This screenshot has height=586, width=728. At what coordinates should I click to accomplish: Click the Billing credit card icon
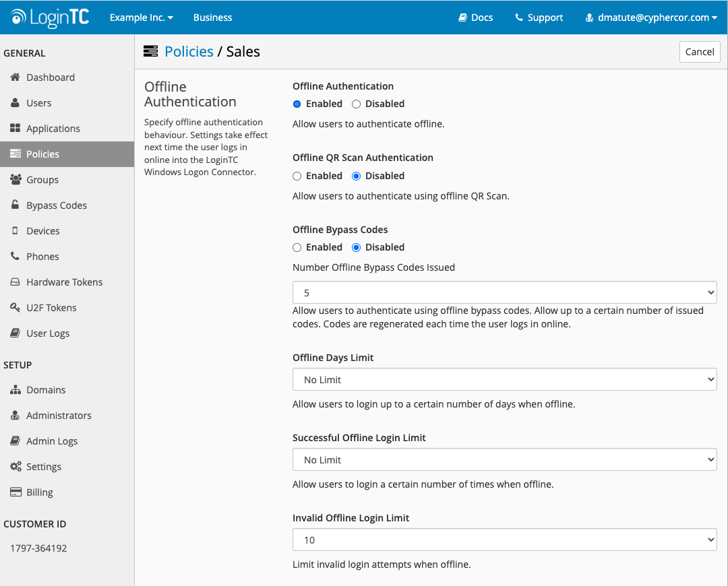(15, 492)
